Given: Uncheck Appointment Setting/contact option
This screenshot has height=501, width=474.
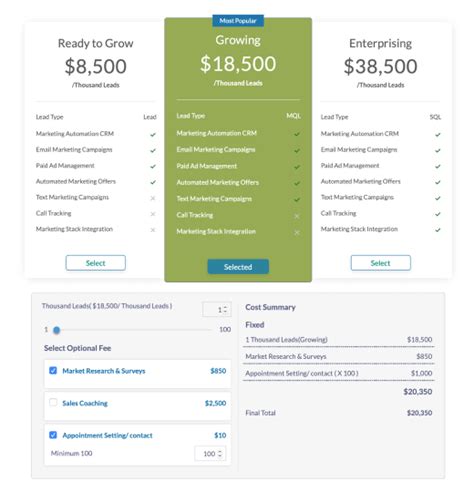Looking at the screenshot, I should pyautogui.click(x=53, y=435).
